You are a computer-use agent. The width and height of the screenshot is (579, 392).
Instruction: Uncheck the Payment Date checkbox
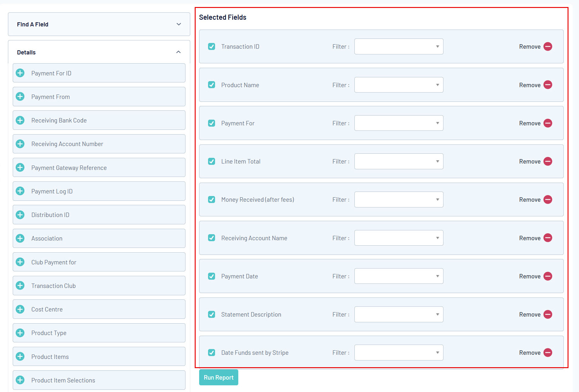pyautogui.click(x=212, y=276)
